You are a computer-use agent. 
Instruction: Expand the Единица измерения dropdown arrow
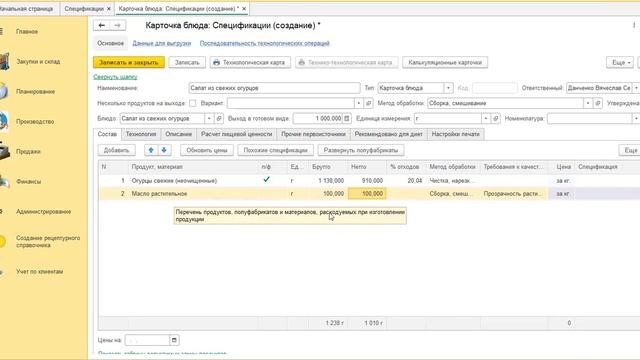click(x=486, y=118)
